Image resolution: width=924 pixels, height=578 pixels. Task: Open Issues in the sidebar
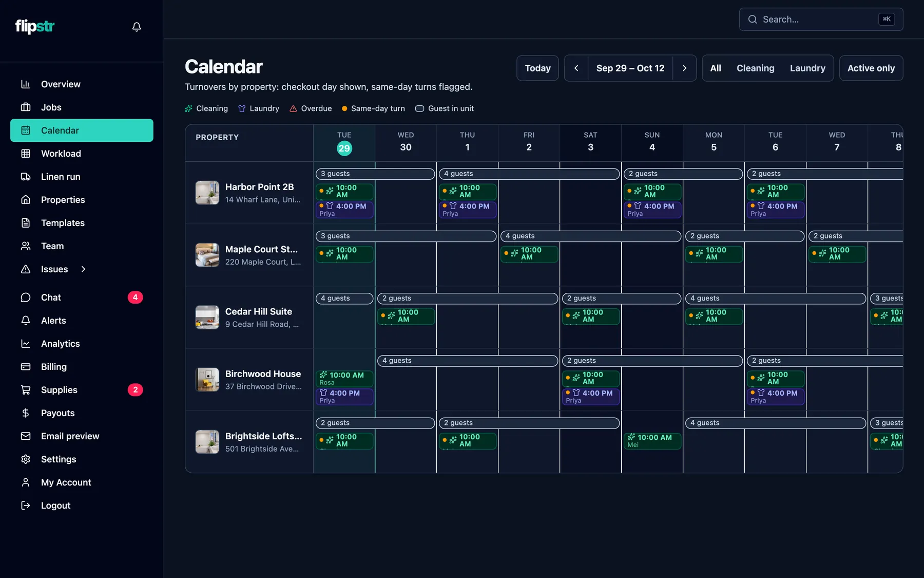[x=54, y=269]
